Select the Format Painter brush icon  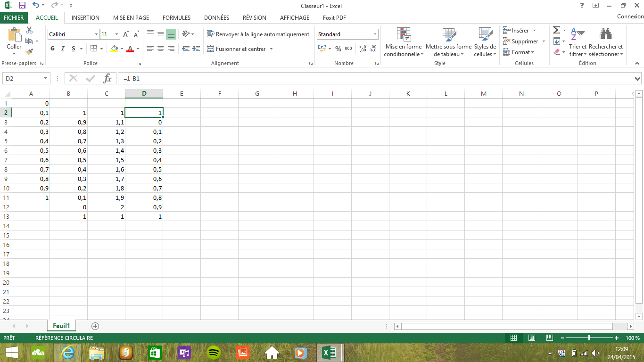pos(29,52)
